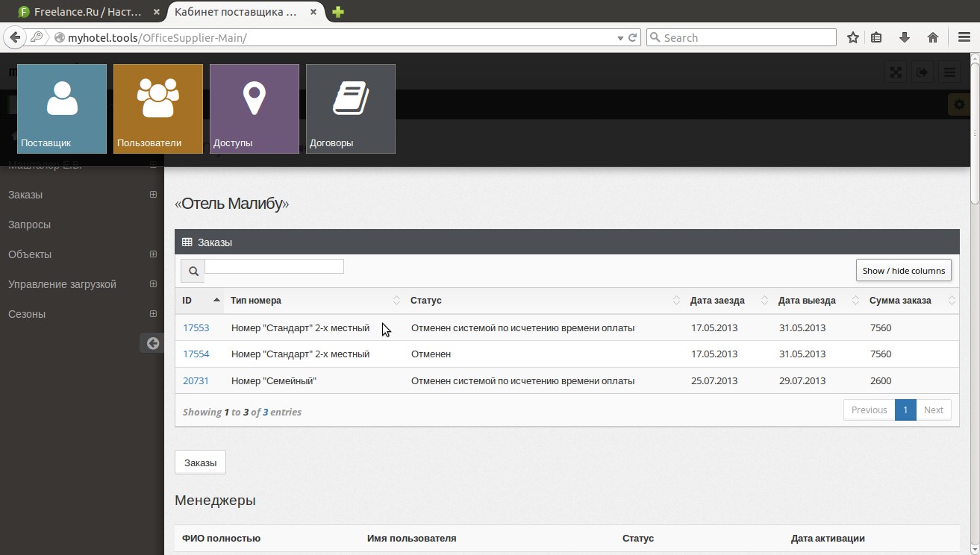Image resolution: width=980 pixels, height=555 pixels.
Task: Show bookmarks with the list icon
Action: click(877, 37)
